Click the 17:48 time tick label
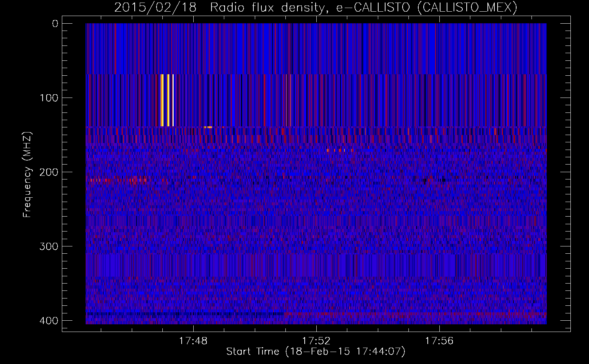 tap(193, 341)
